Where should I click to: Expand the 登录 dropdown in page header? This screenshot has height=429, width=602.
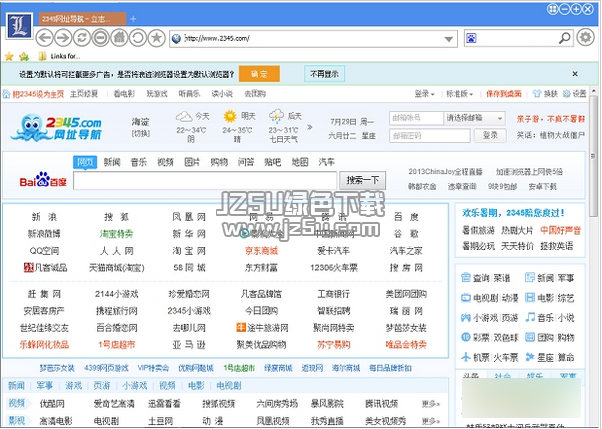[424, 94]
